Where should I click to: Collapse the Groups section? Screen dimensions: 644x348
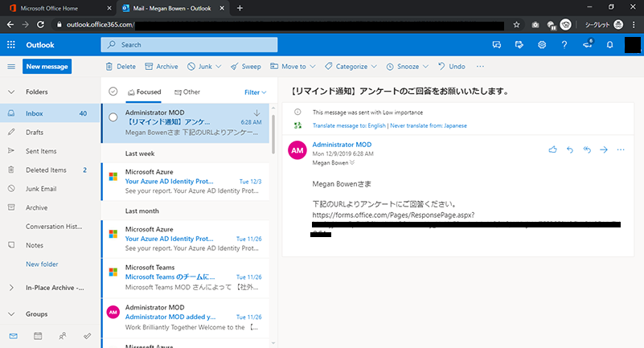click(11, 314)
